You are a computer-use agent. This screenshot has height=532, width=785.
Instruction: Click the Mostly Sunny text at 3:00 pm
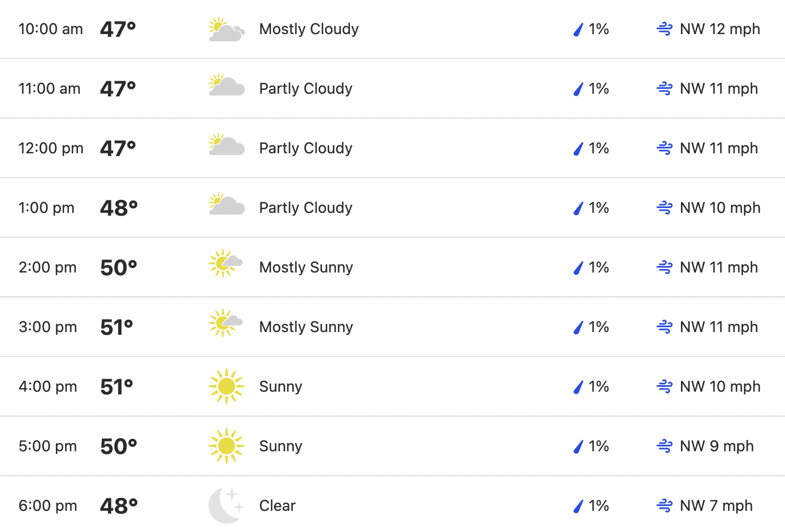point(306,327)
